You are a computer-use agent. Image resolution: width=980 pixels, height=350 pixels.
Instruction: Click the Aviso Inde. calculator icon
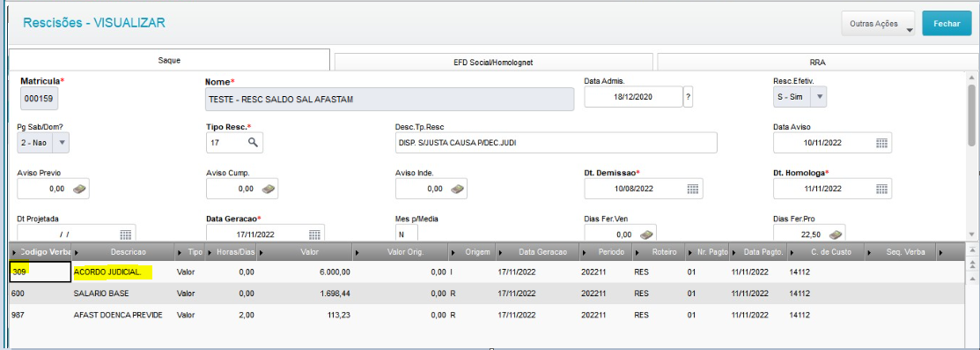457,189
